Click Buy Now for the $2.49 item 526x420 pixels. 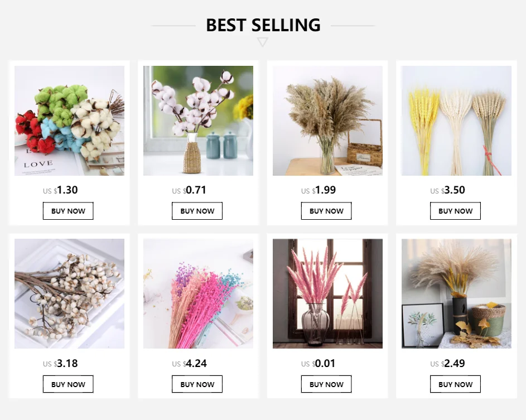[455, 384]
